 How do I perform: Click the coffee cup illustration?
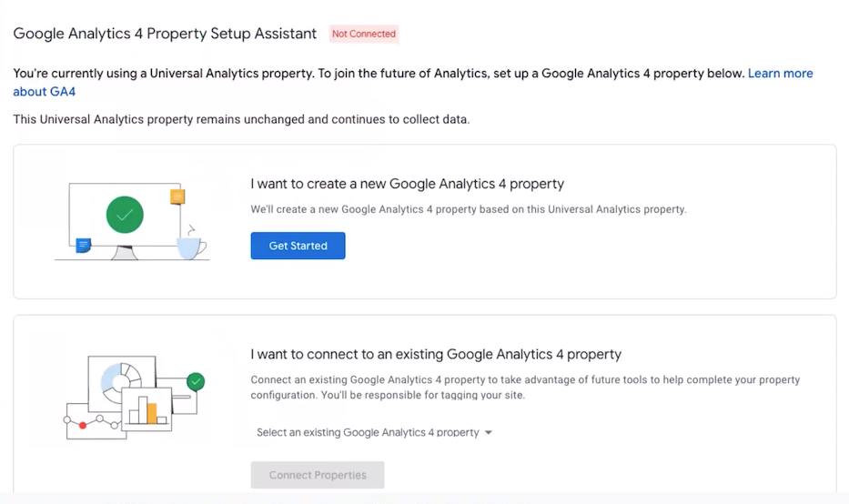coord(191,247)
